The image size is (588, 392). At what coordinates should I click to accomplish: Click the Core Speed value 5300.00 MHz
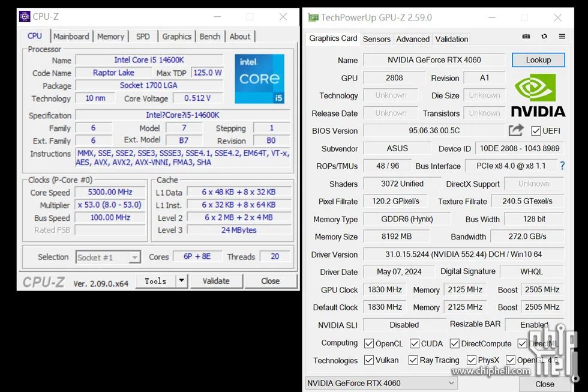pyautogui.click(x=110, y=192)
